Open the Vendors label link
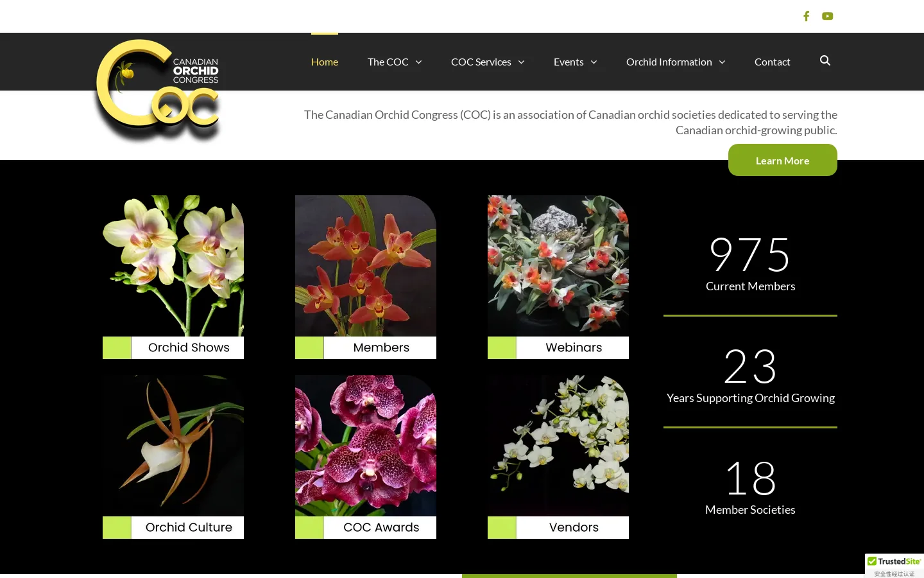The height and width of the screenshot is (578, 924). tap(574, 527)
